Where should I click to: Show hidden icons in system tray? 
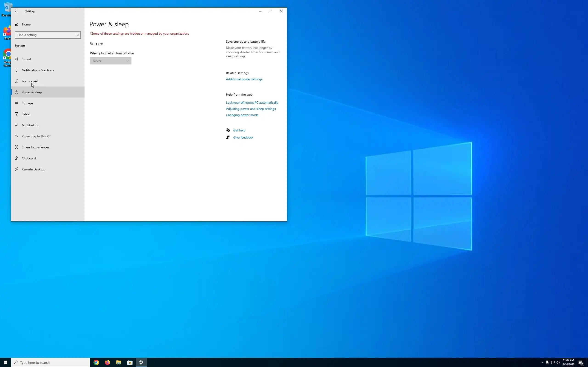pyautogui.click(x=542, y=362)
